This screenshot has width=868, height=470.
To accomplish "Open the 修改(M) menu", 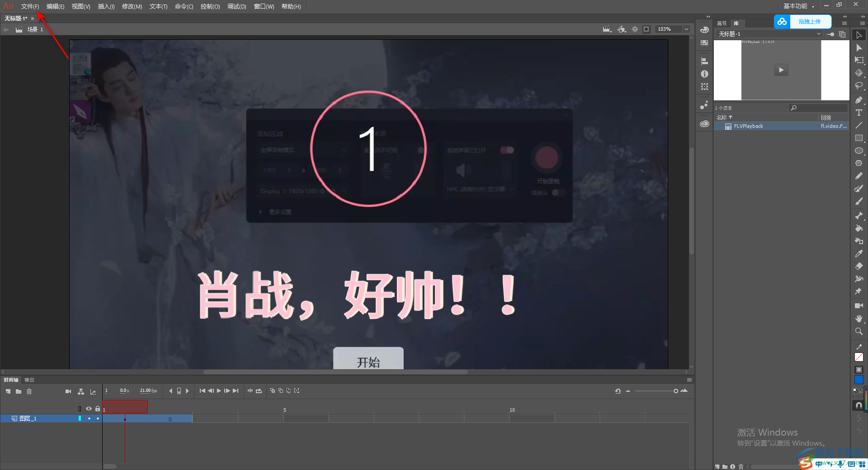I will point(132,6).
